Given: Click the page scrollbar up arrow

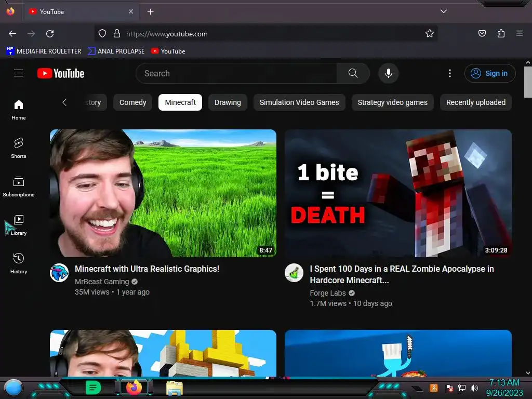Looking at the screenshot, I should tap(528, 62).
